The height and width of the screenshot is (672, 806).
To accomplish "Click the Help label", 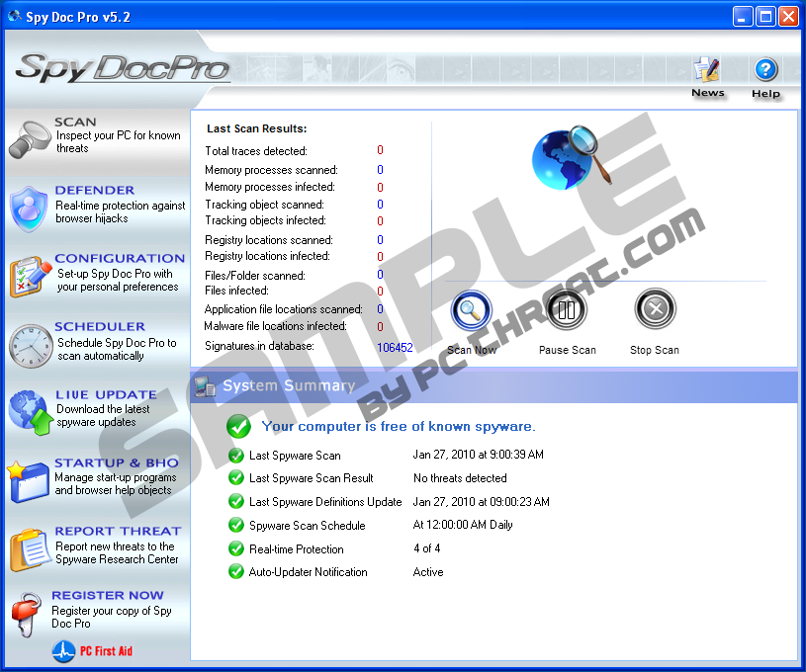I will 765,94.
